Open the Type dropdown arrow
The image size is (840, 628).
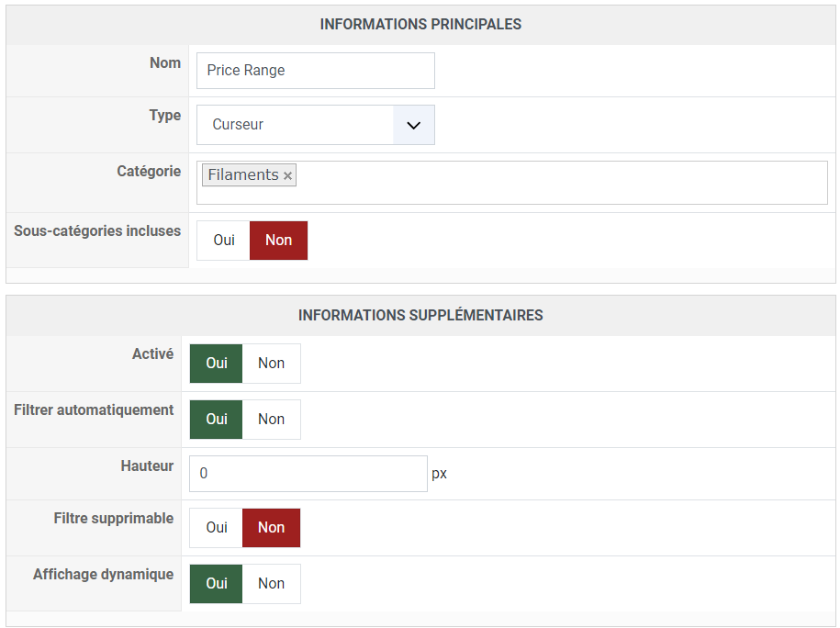(413, 125)
